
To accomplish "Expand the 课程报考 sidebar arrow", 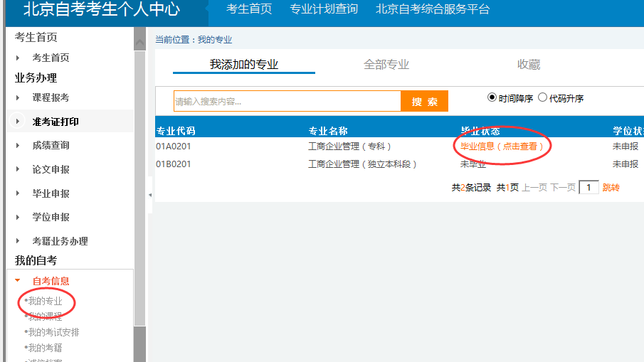I will 18,97.
